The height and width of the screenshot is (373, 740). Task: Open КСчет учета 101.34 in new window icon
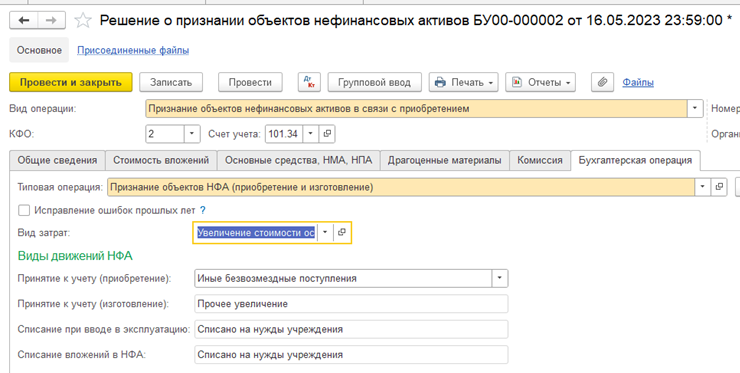pyautogui.click(x=327, y=134)
